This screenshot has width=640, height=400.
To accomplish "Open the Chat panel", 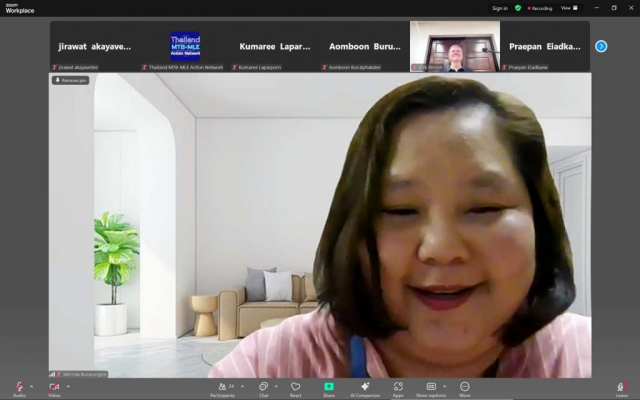I will (263, 387).
